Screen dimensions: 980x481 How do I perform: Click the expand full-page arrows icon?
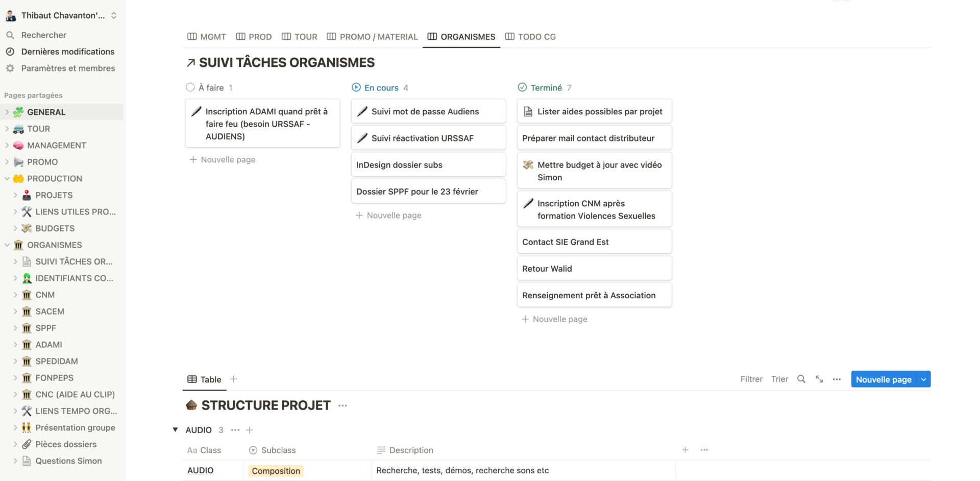coord(819,379)
